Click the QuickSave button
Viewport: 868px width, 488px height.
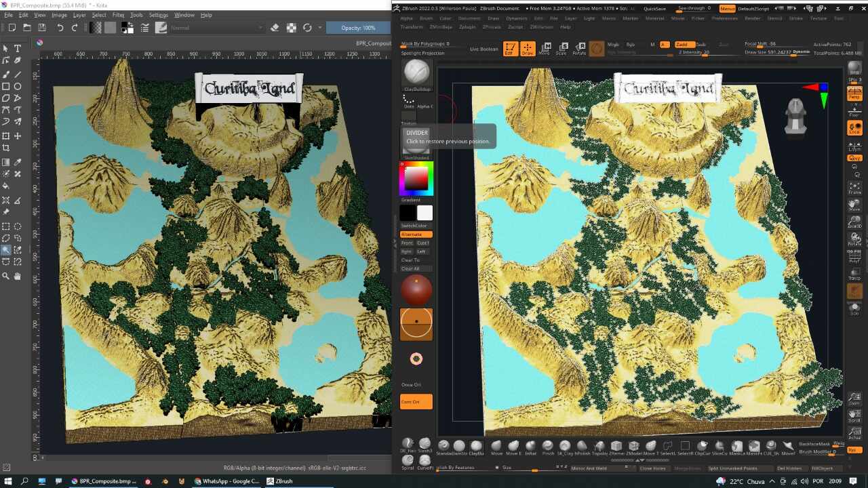pos(654,8)
